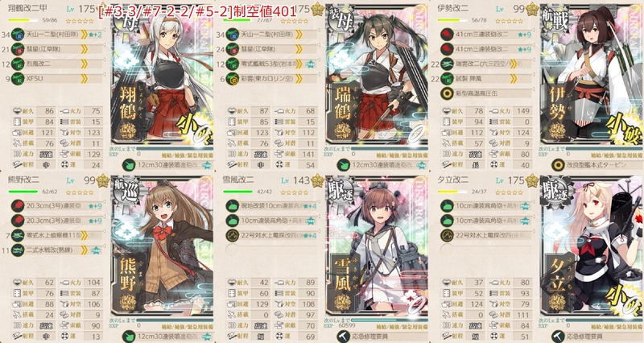Click Yukikaze's Type 22 radar icon
Image resolution: width=644 pixels, height=343 pixels.
pos(233,235)
